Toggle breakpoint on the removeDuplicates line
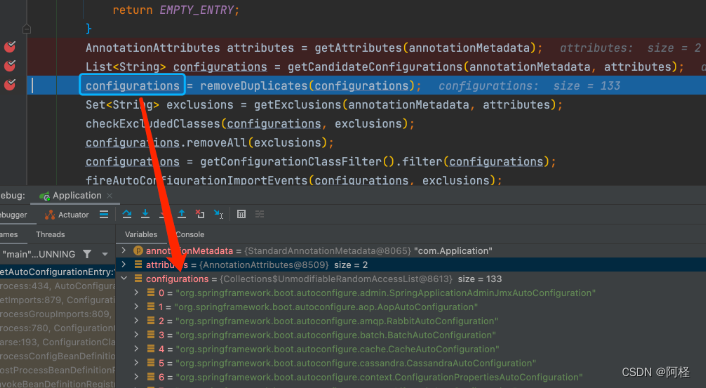Viewport: 706px width, 388px height. 9,85
